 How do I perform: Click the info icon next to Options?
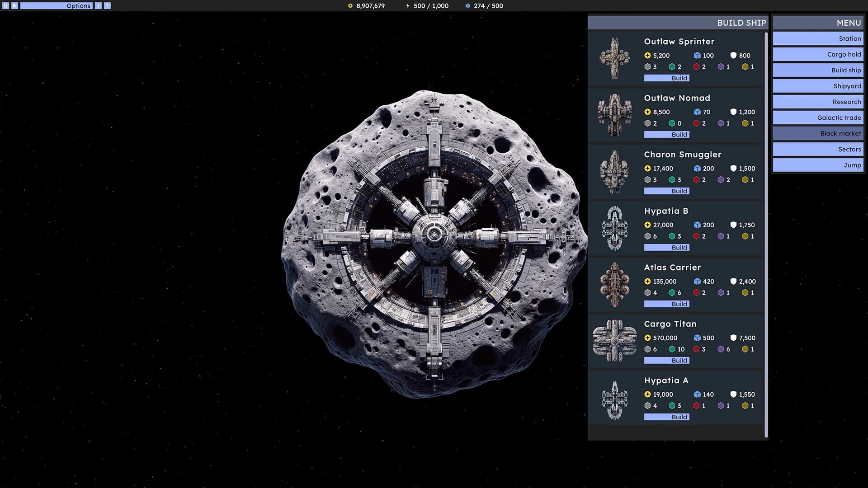(98, 5)
